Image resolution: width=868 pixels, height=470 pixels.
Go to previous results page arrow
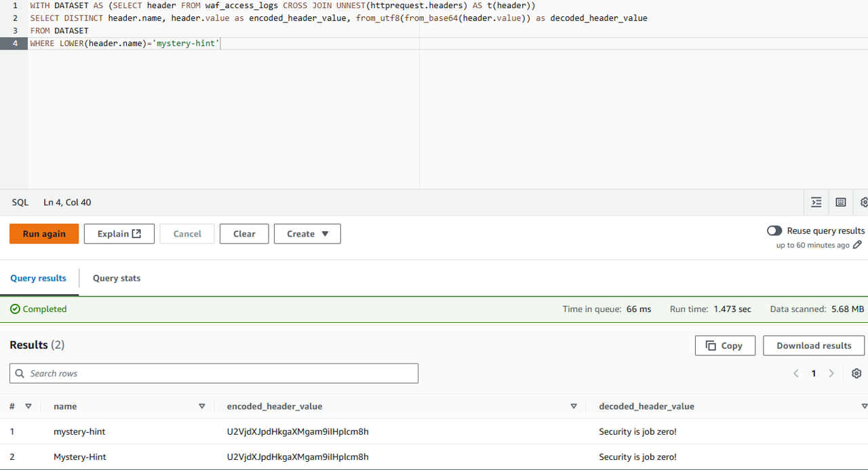click(x=796, y=374)
